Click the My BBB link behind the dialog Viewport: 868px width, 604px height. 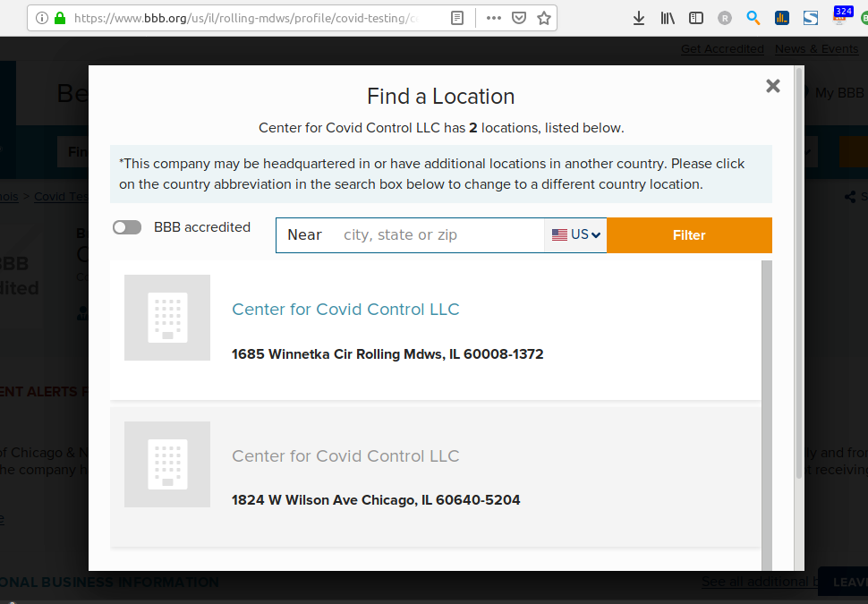838,93
